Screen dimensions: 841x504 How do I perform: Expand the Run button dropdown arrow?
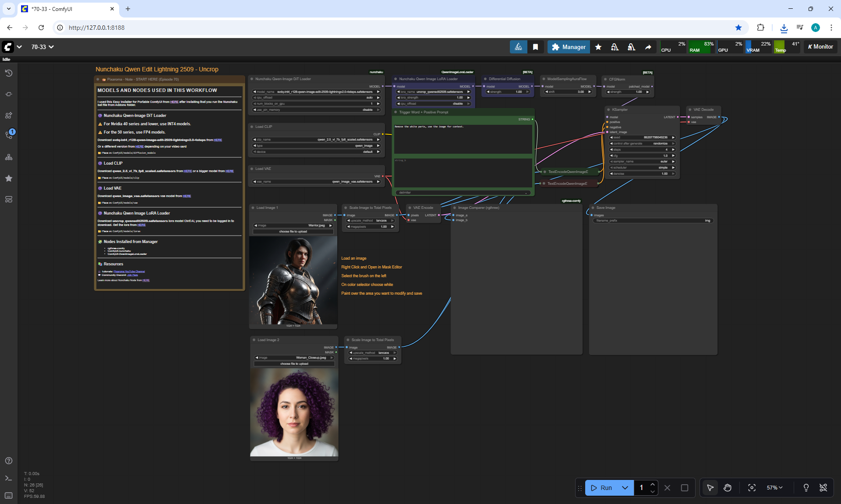coord(625,488)
